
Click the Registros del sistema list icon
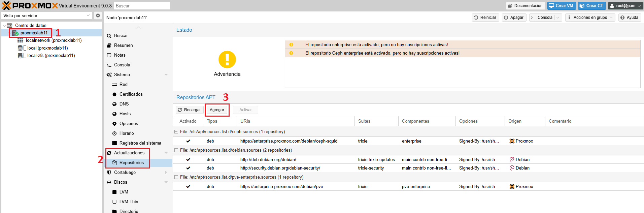point(114,143)
